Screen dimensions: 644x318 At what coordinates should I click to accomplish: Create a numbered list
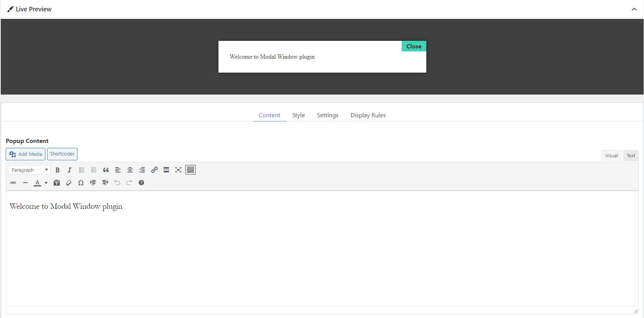pyautogui.click(x=94, y=170)
